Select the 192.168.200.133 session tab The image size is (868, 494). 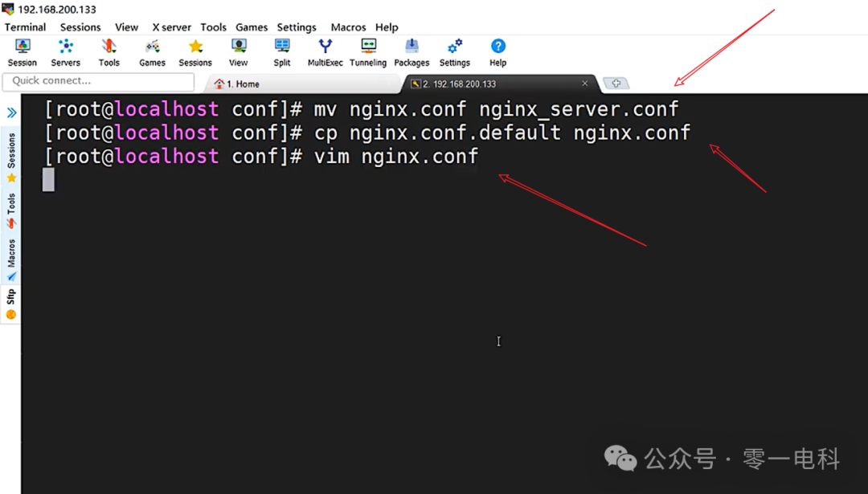[458, 83]
